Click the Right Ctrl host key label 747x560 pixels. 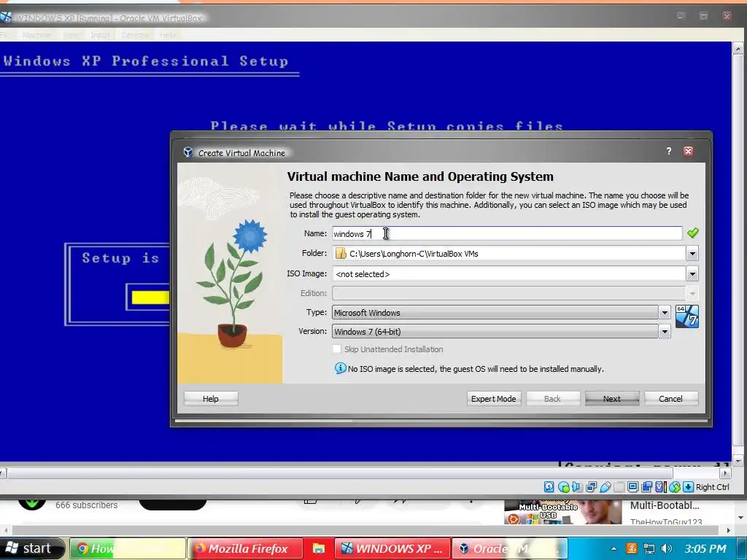[712, 486]
